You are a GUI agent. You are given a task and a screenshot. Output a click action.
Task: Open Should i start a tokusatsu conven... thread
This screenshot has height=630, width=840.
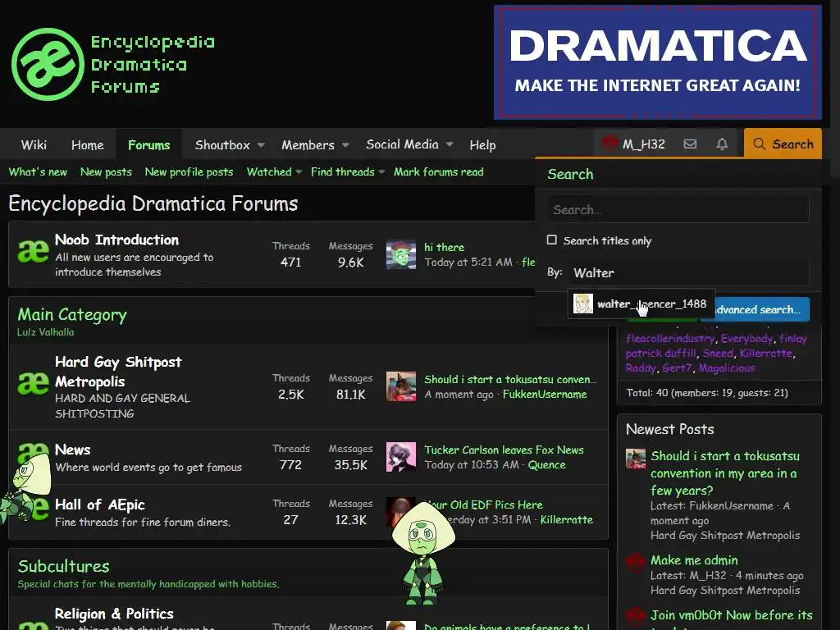click(510, 379)
